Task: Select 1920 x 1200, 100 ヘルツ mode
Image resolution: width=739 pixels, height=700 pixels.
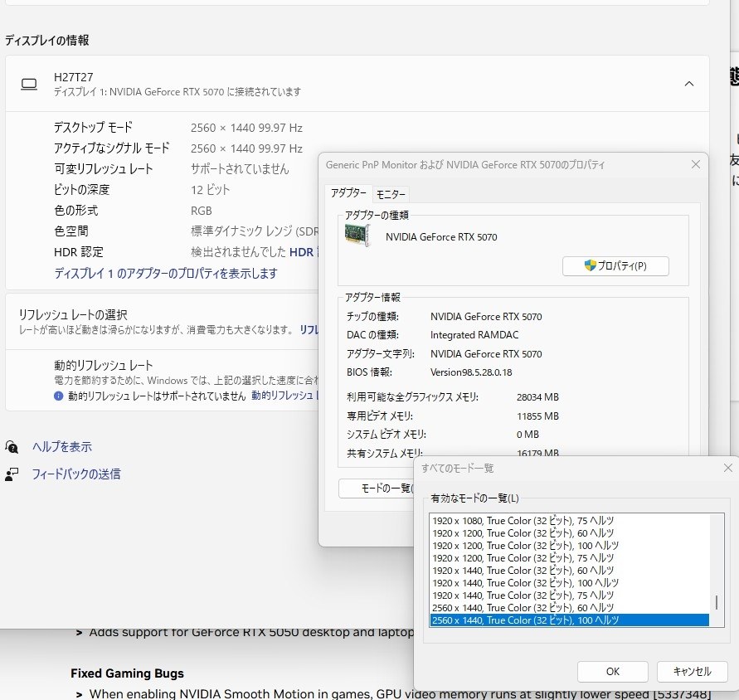Action: [569, 546]
